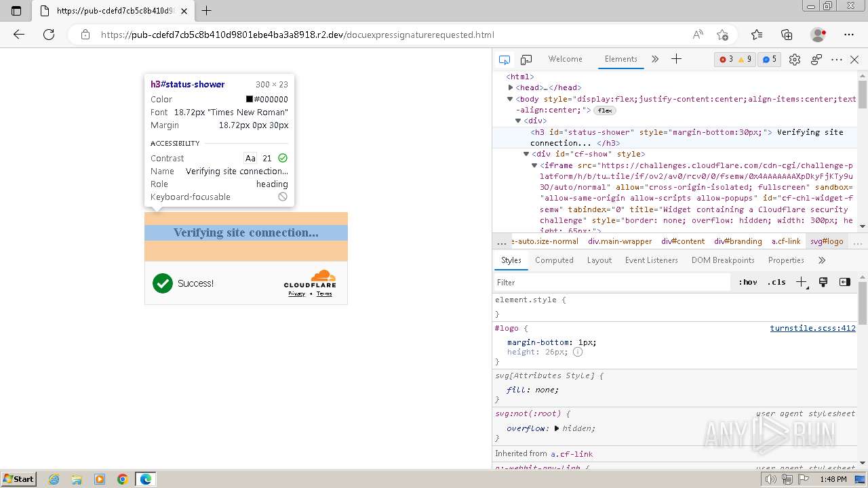Open the favorites list

point(757,35)
